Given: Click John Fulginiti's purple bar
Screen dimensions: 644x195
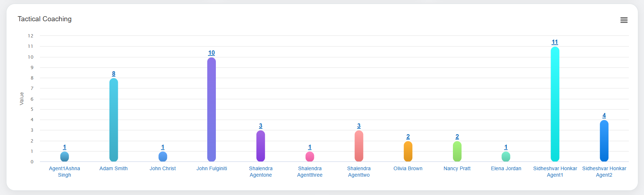Looking at the screenshot, I should point(212,109).
